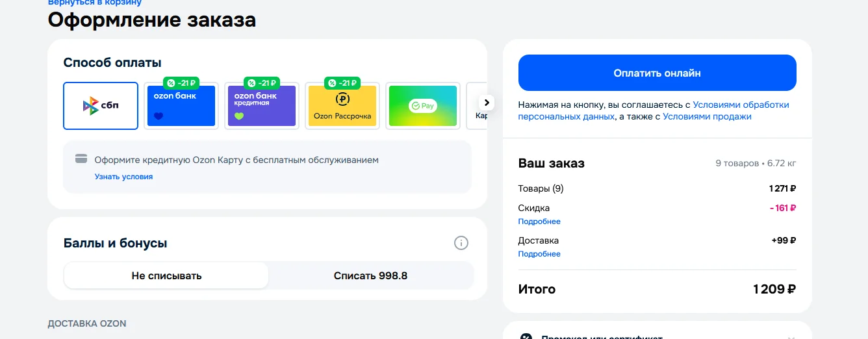The width and height of the screenshot is (868, 339).
Task: Click the Оплатить онлайн button
Action: 657,73
